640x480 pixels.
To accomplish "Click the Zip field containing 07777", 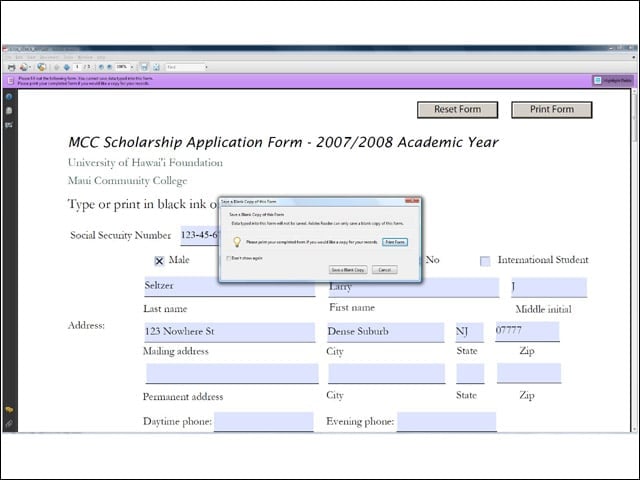I will [527, 331].
